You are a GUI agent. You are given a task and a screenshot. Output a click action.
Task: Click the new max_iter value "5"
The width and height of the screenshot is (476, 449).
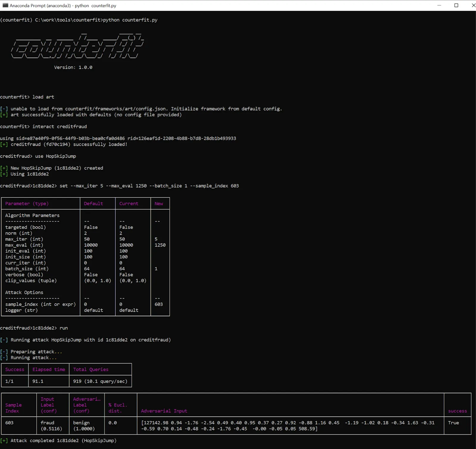click(156, 239)
